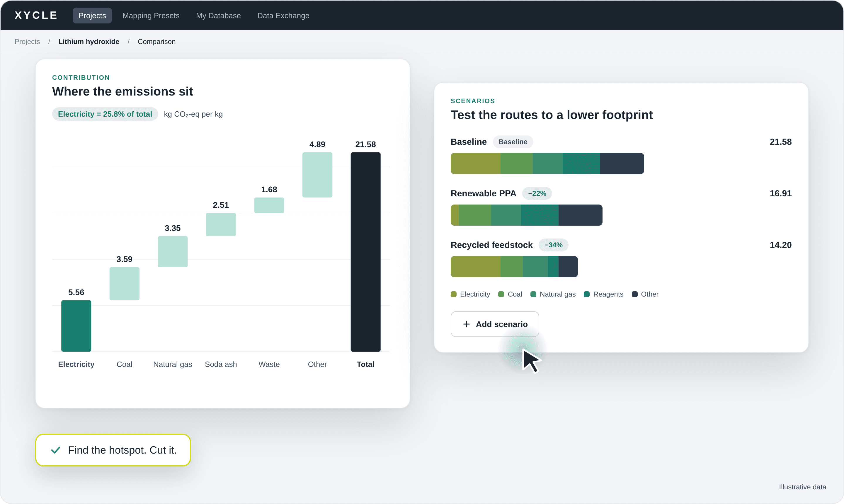
Task: Switch to the Mapping Presets tab
Action: click(151, 16)
